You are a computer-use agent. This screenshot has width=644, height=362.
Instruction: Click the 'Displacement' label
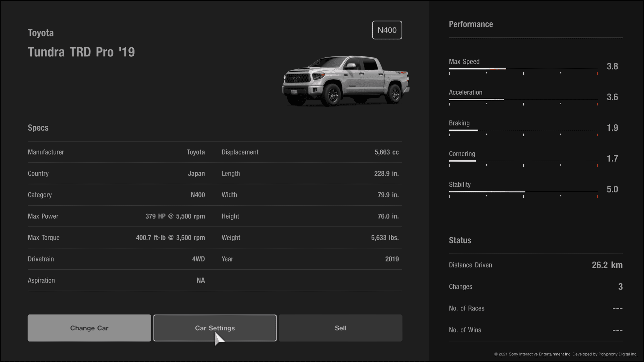point(240,152)
